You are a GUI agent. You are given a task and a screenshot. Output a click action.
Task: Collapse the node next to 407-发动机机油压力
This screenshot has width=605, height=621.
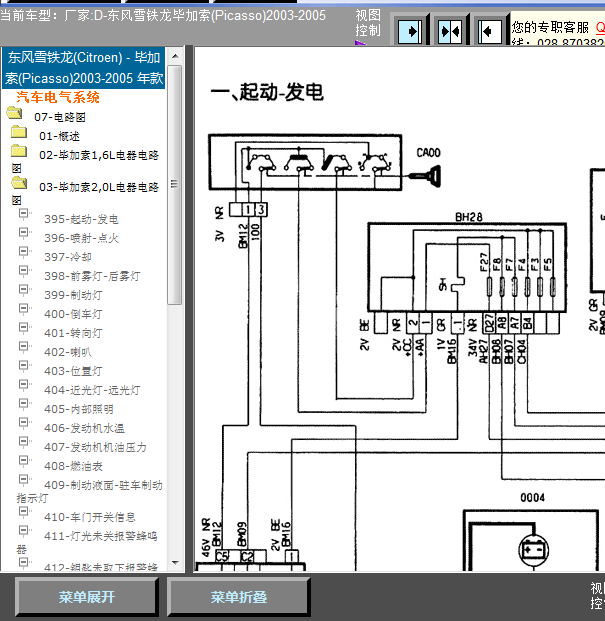pyautogui.click(x=24, y=442)
